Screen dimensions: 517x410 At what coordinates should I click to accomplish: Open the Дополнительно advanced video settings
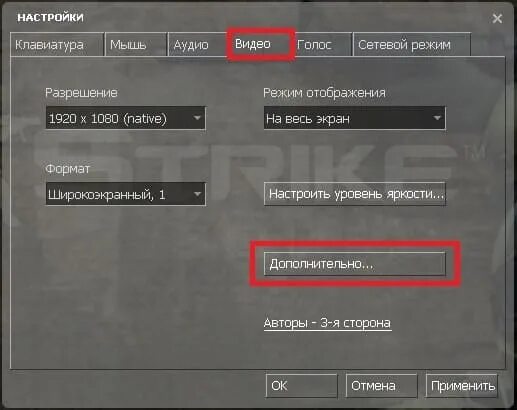click(355, 264)
